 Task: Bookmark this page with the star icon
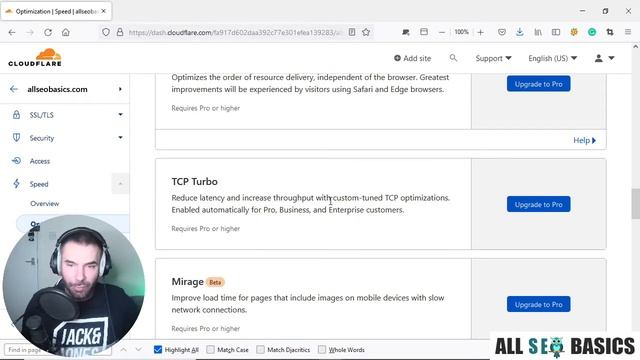(x=366, y=32)
